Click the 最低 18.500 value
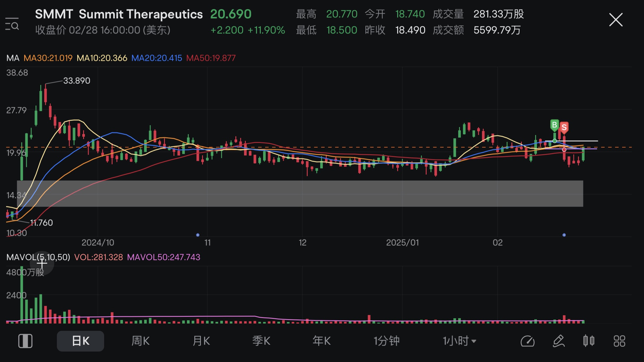The image size is (644, 362). [x=327, y=30]
